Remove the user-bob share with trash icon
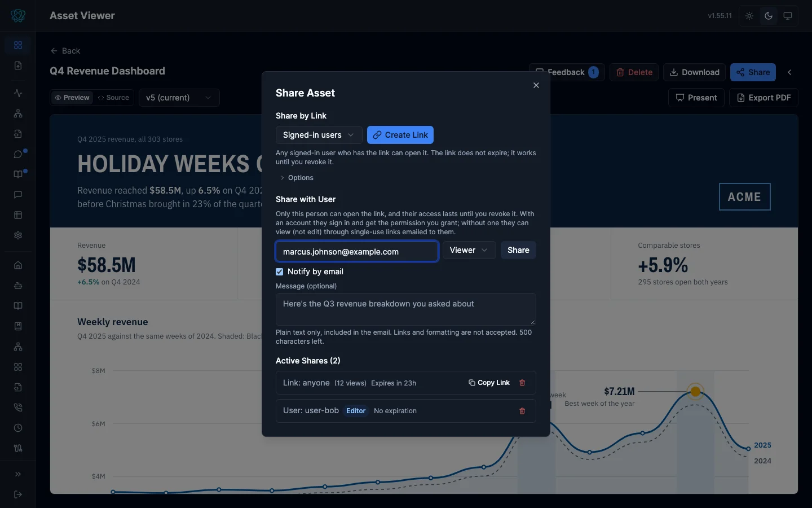Screen dimensions: 812x508 click(522, 411)
